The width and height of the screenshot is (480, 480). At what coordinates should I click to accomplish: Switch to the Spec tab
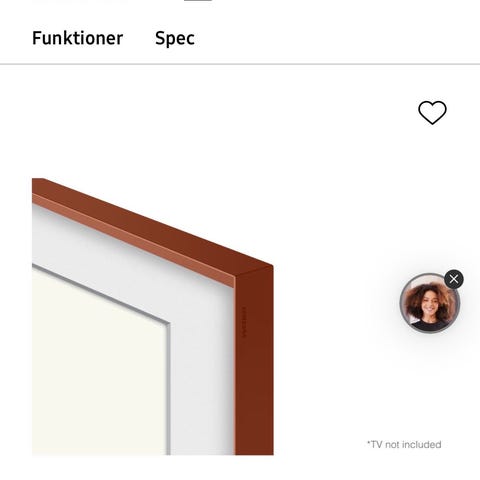175,38
